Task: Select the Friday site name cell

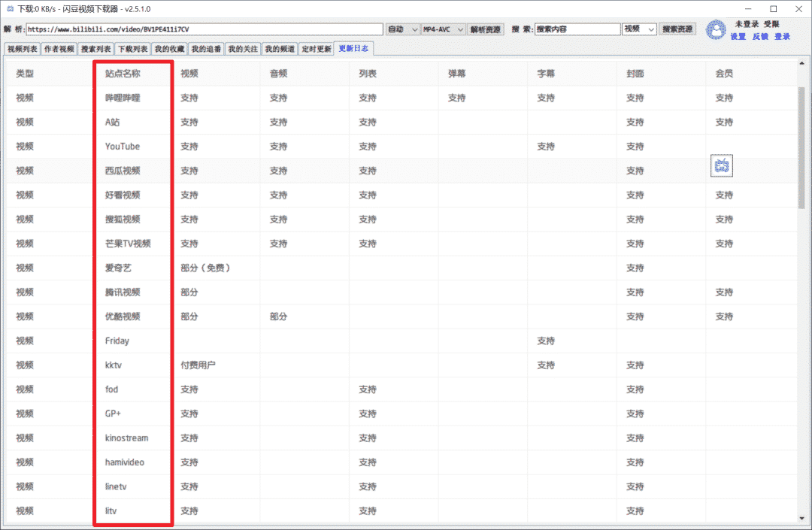Action: coord(117,341)
